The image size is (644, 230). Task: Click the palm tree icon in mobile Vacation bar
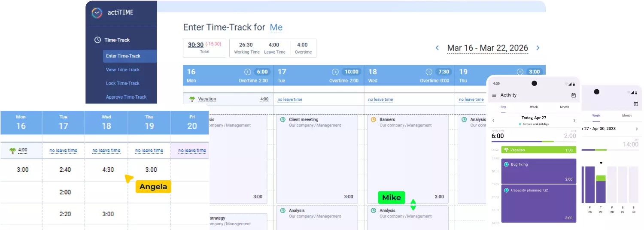pos(506,150)
